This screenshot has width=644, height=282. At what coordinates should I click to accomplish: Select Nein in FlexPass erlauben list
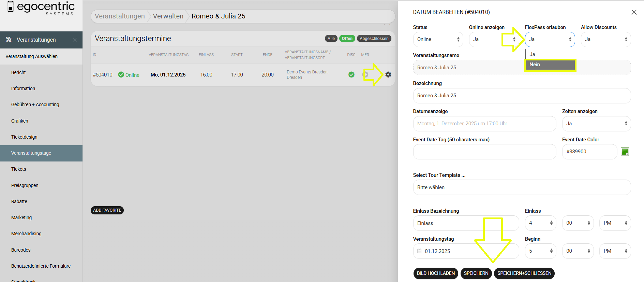(x=550, y=65)
